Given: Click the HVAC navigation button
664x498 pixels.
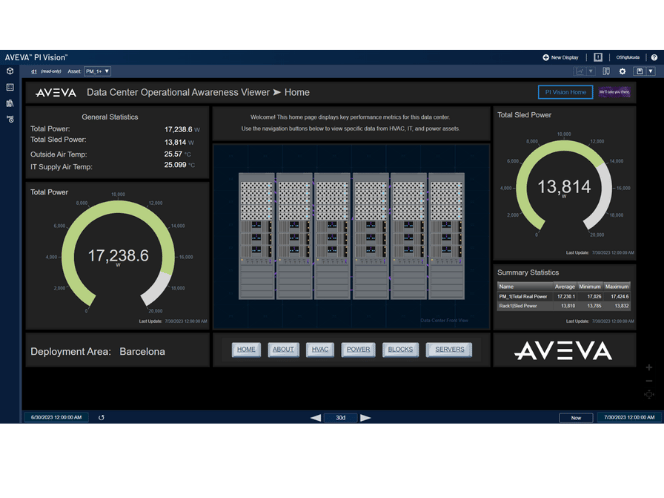Looking at the screenshot, I should (320, 349).
